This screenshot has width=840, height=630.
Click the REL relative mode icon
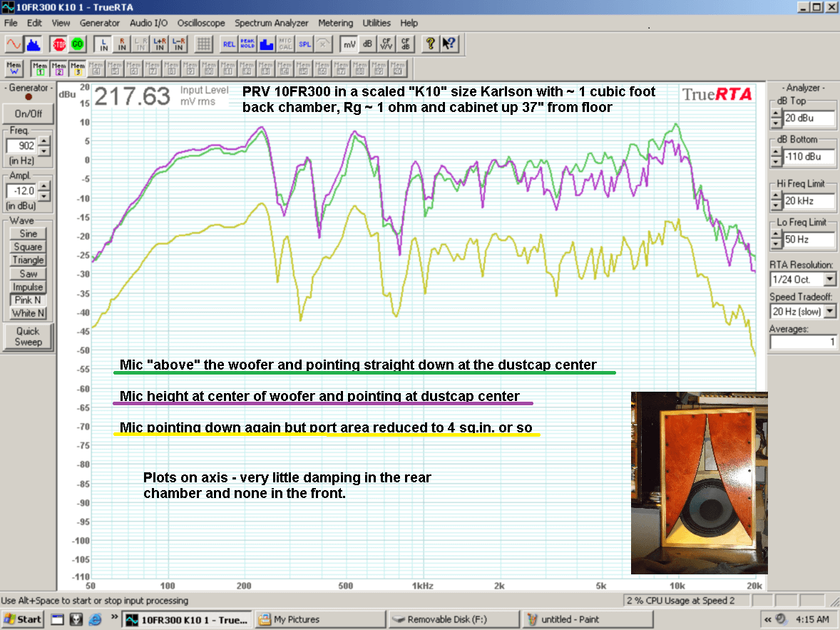[x=229, y=44]
